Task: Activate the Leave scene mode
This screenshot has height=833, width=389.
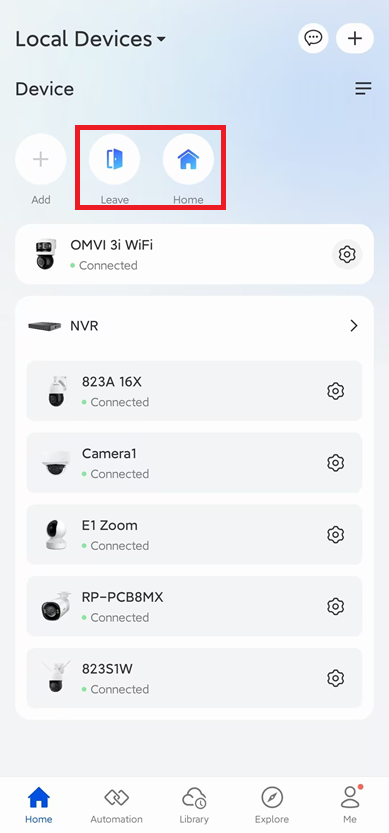Action: [114, 159]
